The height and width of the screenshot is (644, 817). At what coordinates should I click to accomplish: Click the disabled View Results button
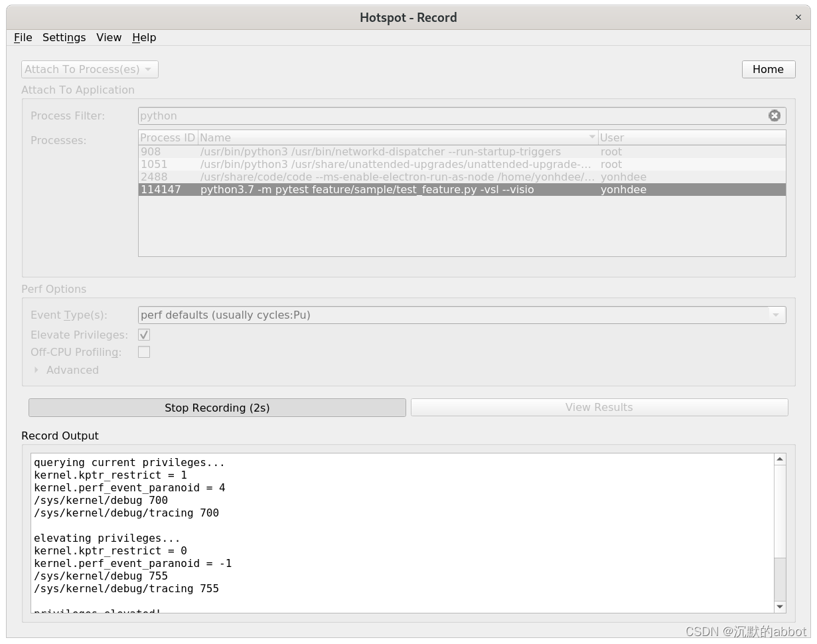tap(599, 407)
